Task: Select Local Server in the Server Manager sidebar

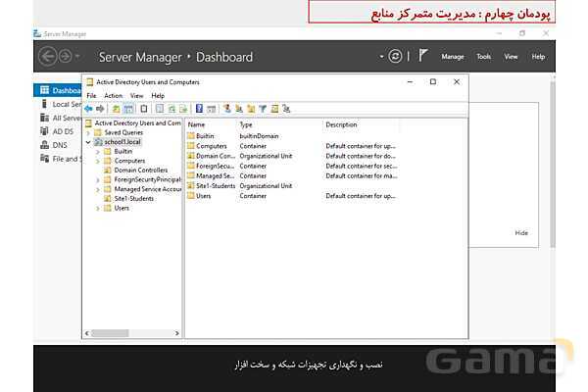Action: click(x=60, y=104)
